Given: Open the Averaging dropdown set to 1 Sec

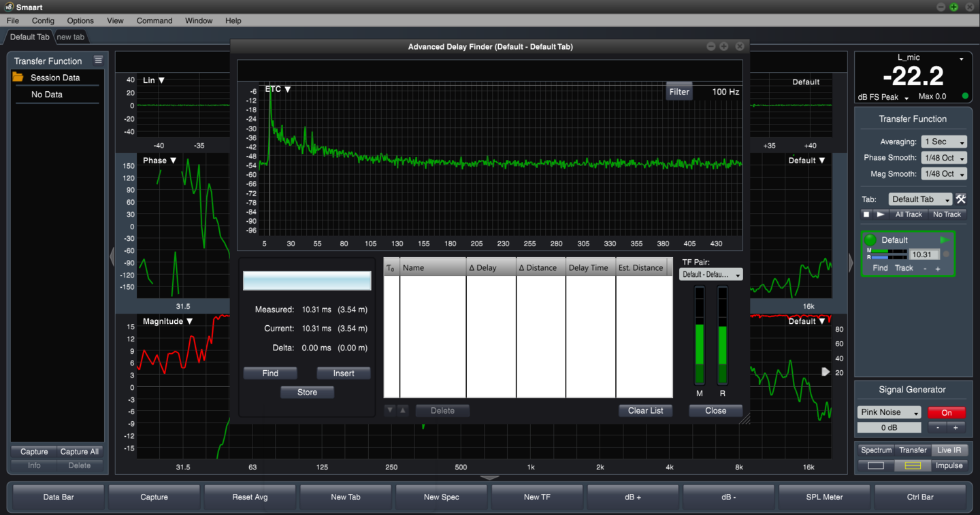Looking at the screenshot, I should click(943, 142).
